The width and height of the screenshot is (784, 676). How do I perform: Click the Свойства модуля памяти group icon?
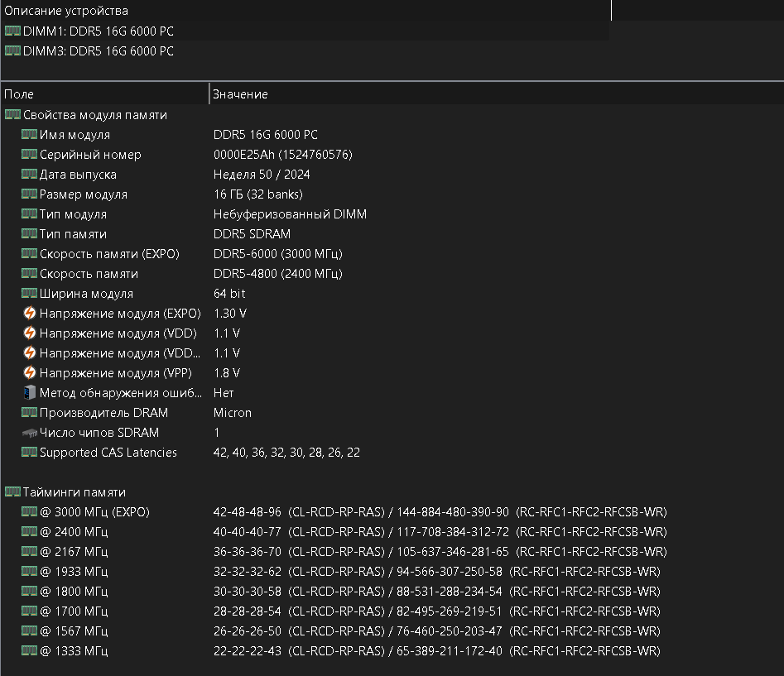pyautogui.click(x=12, y=115)
